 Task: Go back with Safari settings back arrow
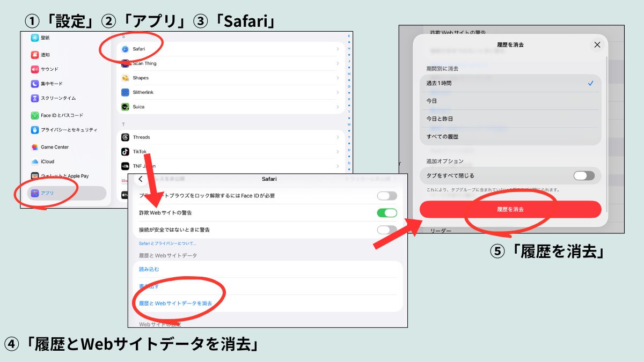point(141,179)
